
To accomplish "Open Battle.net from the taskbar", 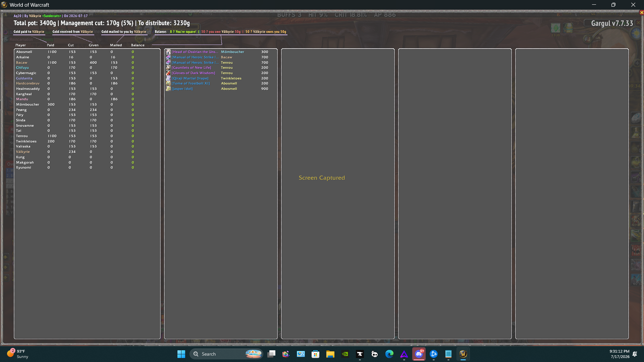I will tap(434, 354).
